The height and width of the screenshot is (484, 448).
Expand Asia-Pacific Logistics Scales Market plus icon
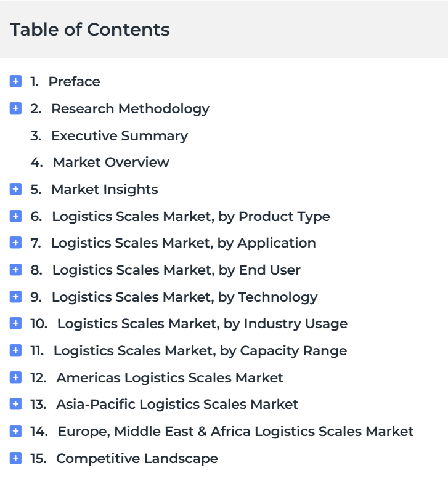point(15,404)
